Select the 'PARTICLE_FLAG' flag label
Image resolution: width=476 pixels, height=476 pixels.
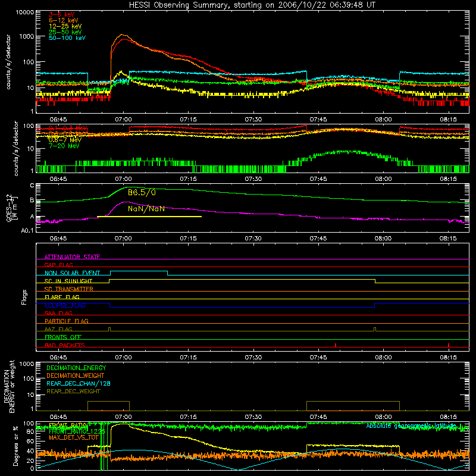[67, 321]
